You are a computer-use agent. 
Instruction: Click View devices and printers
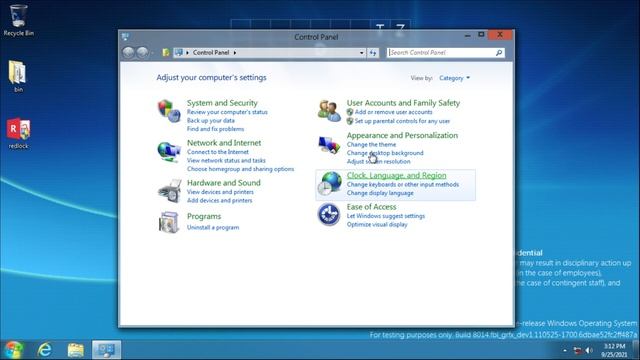point(220,192)
